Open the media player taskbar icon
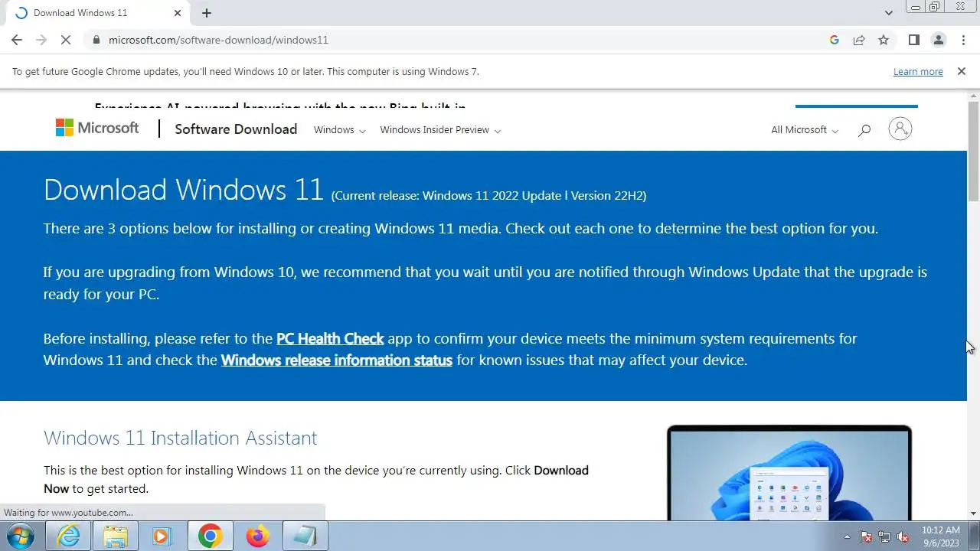Viewport: 980px width, 551px height. tap(162, 536)
